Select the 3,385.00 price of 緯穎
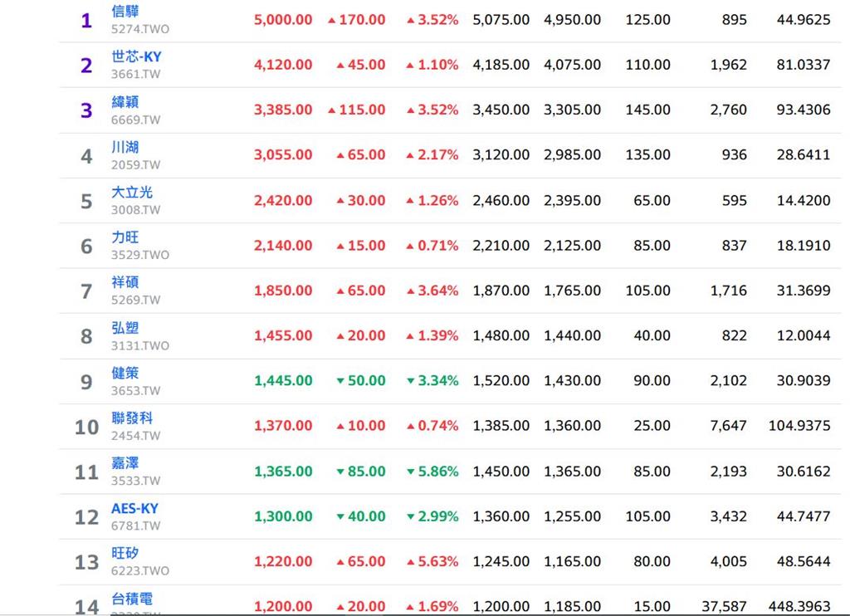 [283, 110]
